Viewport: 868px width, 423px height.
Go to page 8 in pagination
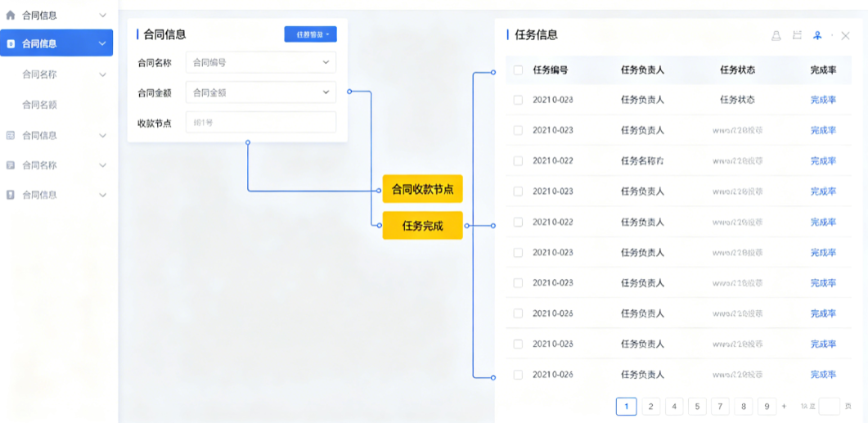(x=744, y=407)
